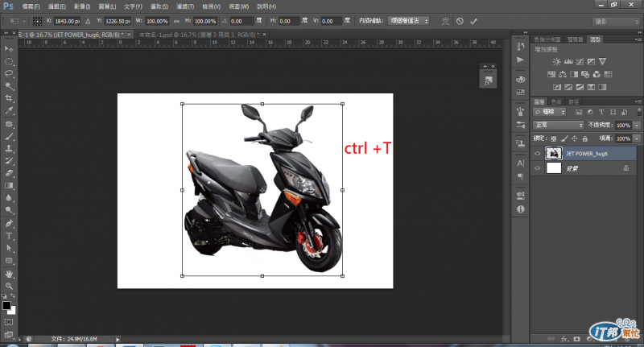644x347 pixels.
Task: Switch to the 未命名-1.psd document tab
Action: coord(198,35)
